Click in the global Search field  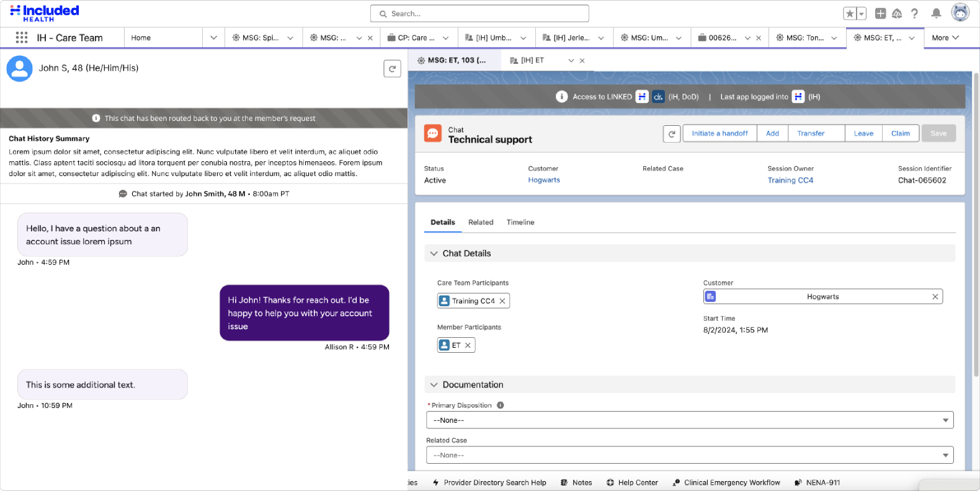pyautogui.click(x=479, y=14)
